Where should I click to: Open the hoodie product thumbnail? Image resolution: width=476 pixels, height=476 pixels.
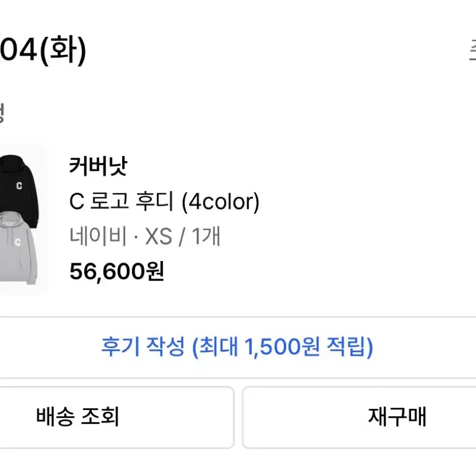tap(22, 221)
